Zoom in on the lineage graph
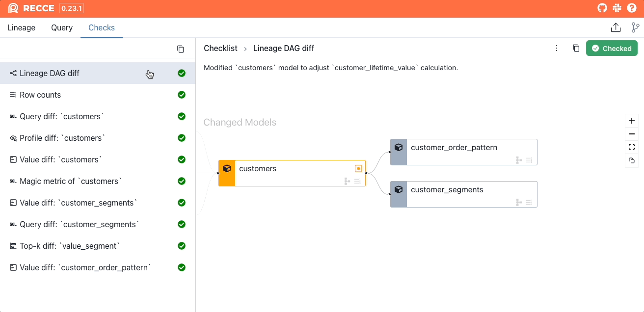Screen dimensions: 644x312 pos(632,121)
